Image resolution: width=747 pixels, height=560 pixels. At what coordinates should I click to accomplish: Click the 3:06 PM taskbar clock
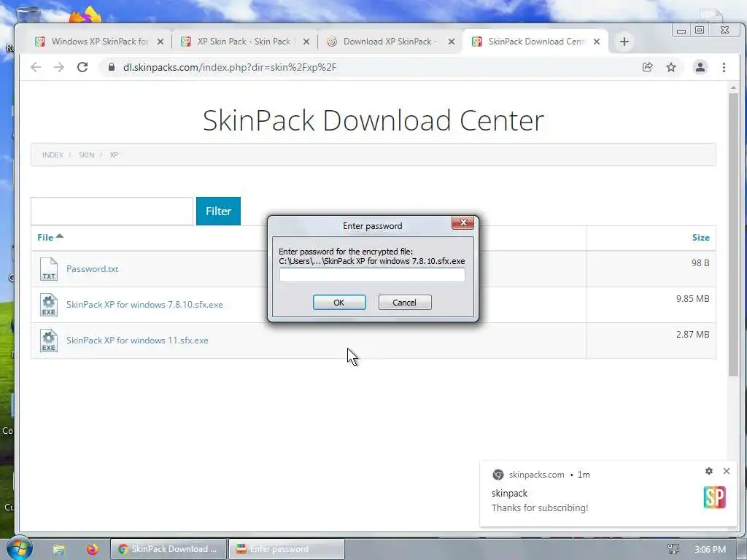coord(710,550)
